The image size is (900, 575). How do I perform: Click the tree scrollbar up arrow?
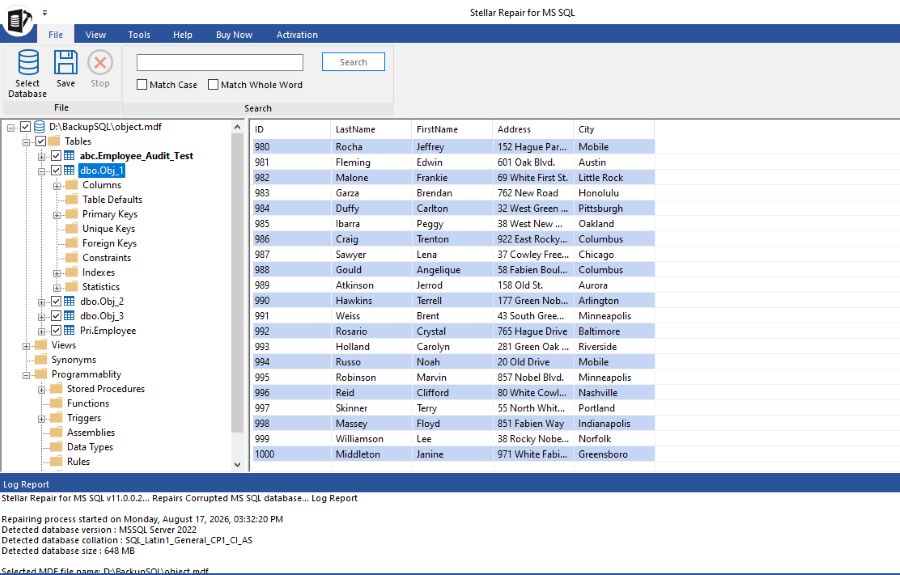(237, 126)
